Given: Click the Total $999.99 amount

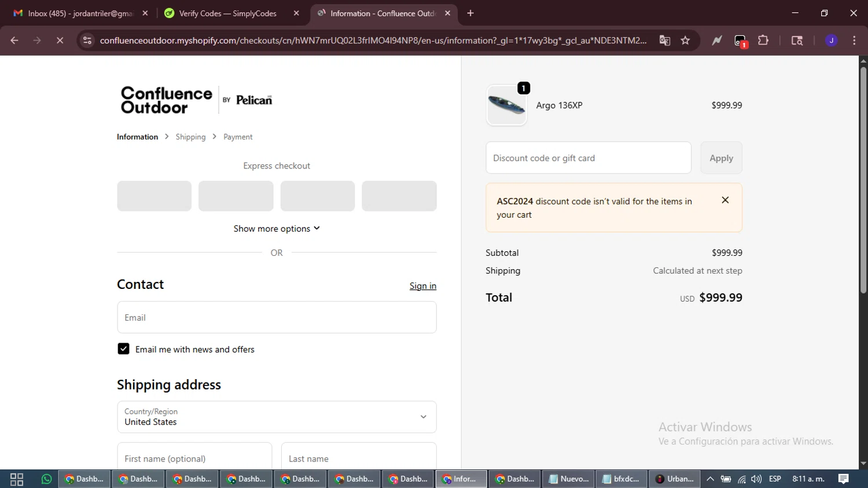Looking at the screenshot, I should [720, 298].
